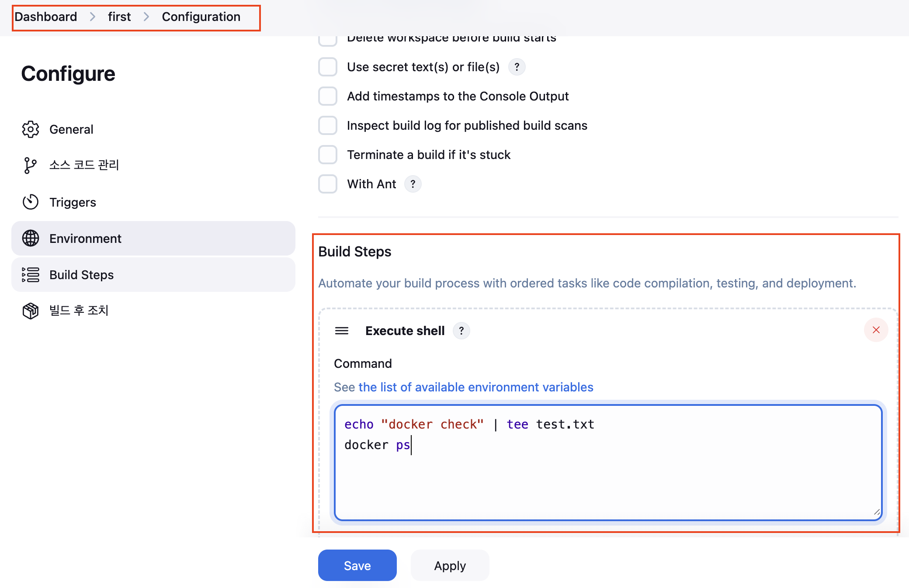909x588 pixels.
Task: Click the chevron after Dashboard breadcrumb
Action: [93, 17]
